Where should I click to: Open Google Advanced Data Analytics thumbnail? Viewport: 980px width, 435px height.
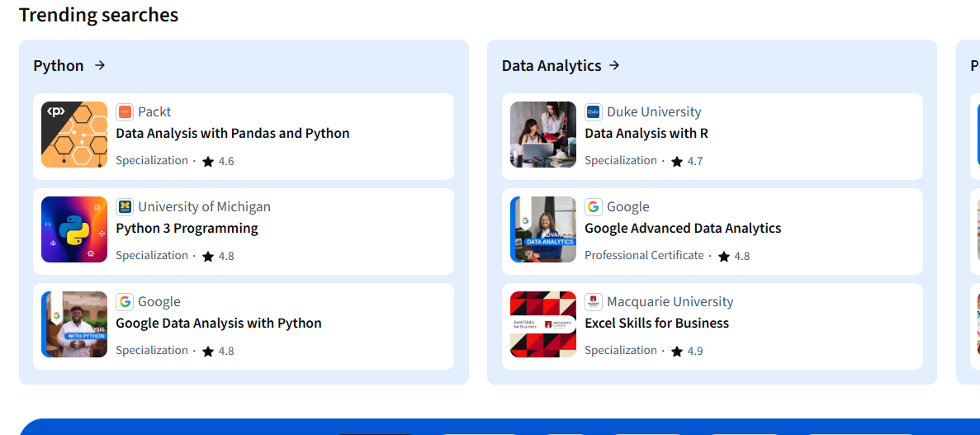(x=543, y=229)
